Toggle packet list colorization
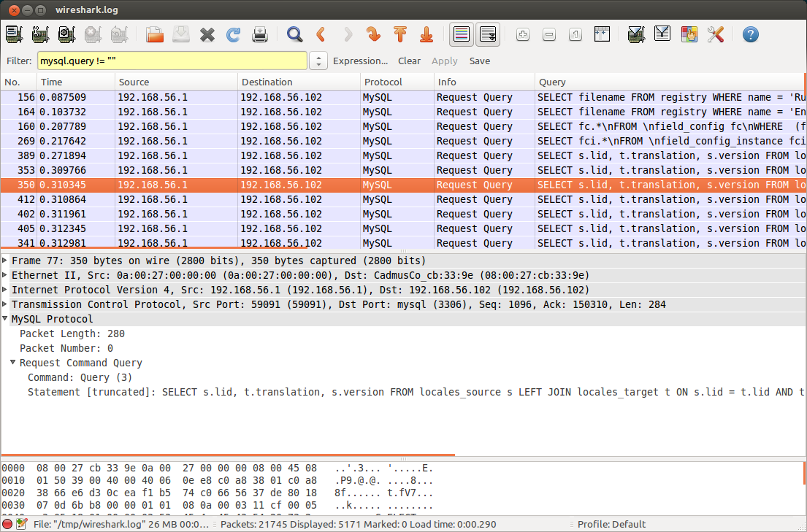Image resolution: width=807 pixels, height=532 pixels. pos(462,35)
